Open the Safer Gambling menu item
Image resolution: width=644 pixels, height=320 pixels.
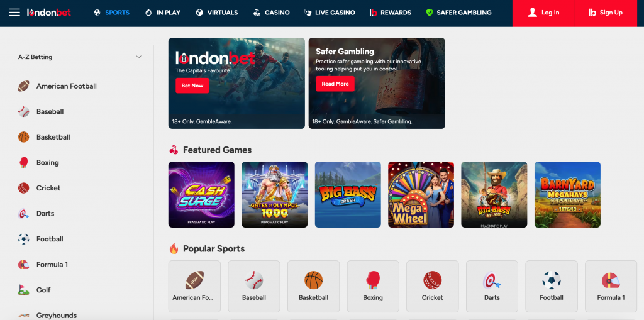[458, 13]
